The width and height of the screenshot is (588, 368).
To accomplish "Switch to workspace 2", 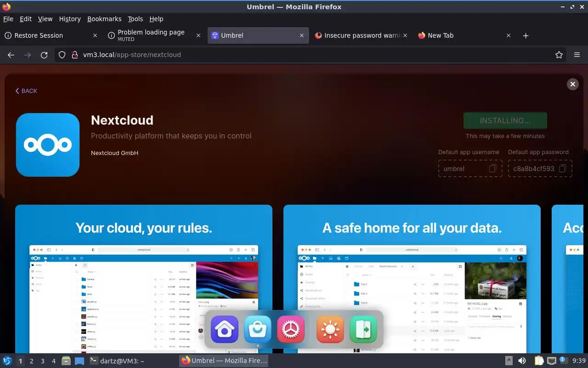I will [x=32, y=361].
